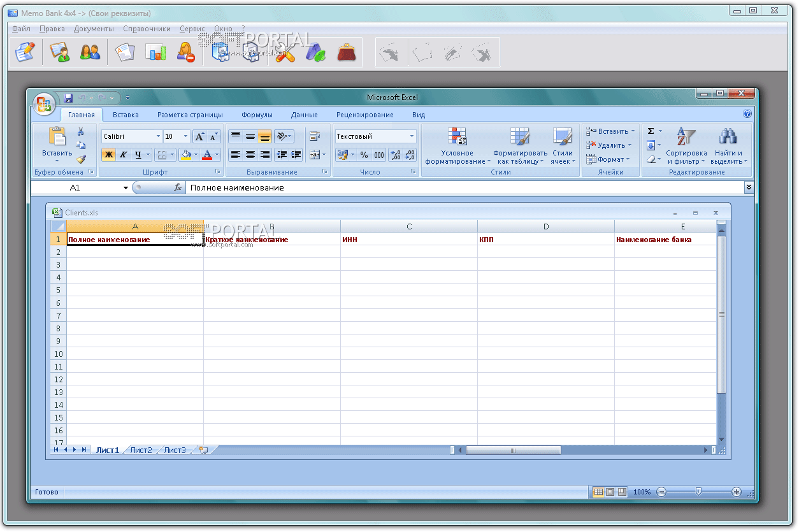Open the font size 10 dropdown
The height and width of the screenshot is (532, 799).
coord(185,136)
